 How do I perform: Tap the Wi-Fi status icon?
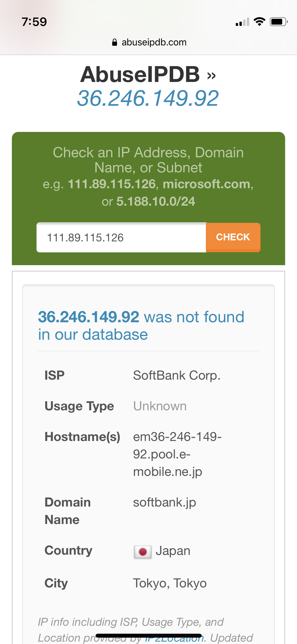(x=259, y=22)
